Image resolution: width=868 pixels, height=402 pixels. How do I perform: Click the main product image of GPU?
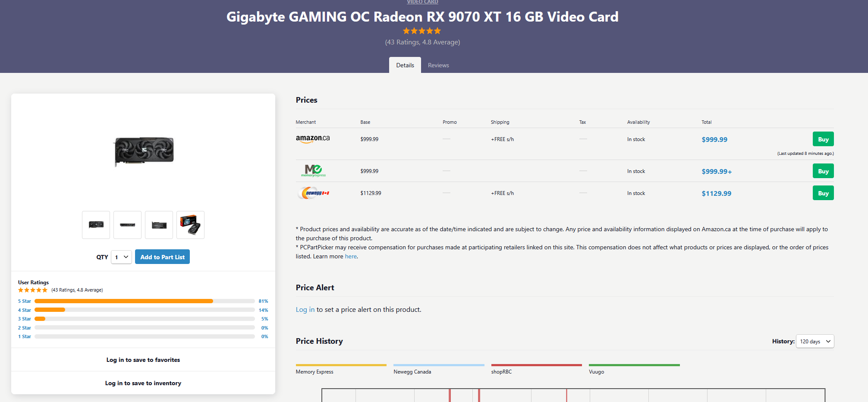click(x=144, y=151)
